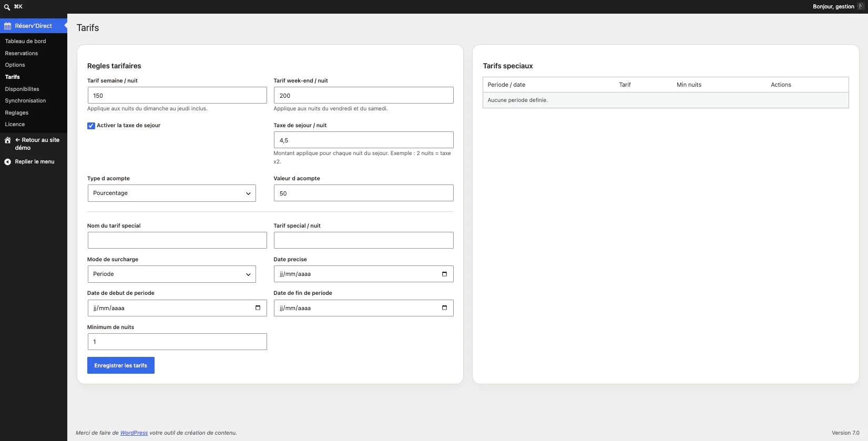Click the Regles tarifaires heading
Image resolution: width=868 pixels, height=441 pixels.
(x=114, y=66)
